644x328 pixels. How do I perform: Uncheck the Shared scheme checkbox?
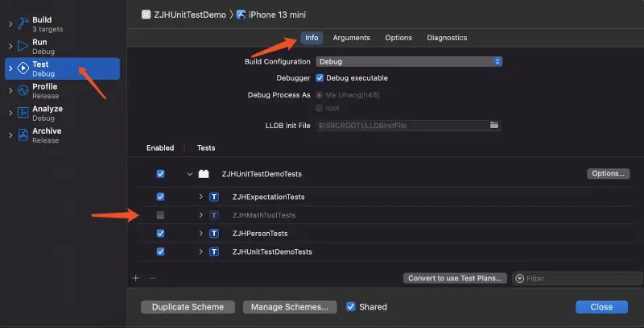[351, 306]
